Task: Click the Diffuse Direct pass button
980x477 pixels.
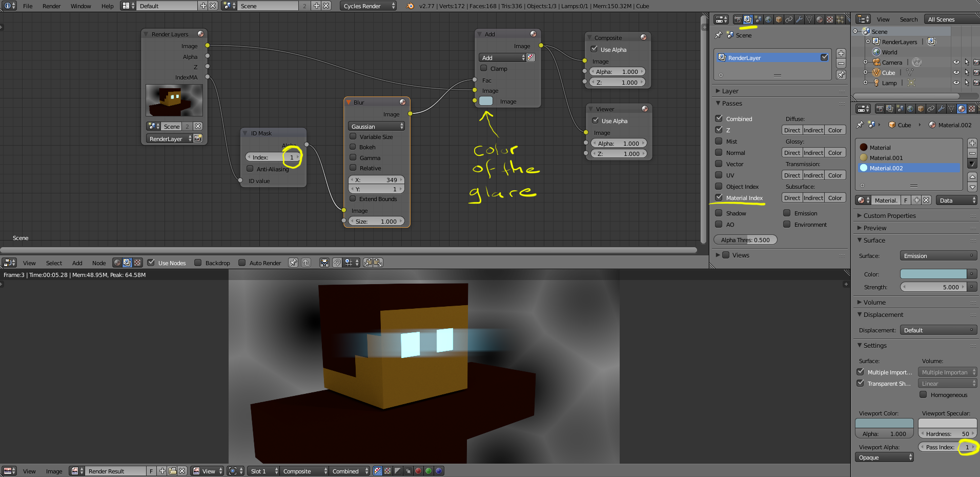Action: [792, 130]
